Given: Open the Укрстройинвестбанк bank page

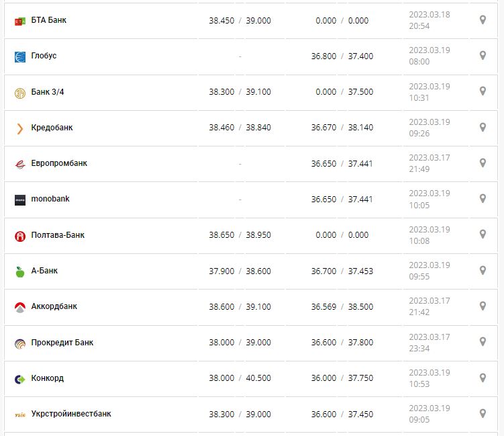Looking at the screenshot, I should tap(71, 414).
